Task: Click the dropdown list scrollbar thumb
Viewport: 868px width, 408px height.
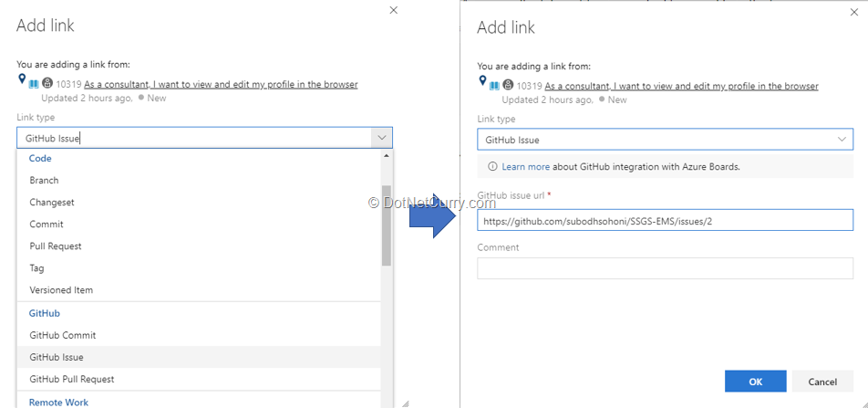Action: (387, 225)
